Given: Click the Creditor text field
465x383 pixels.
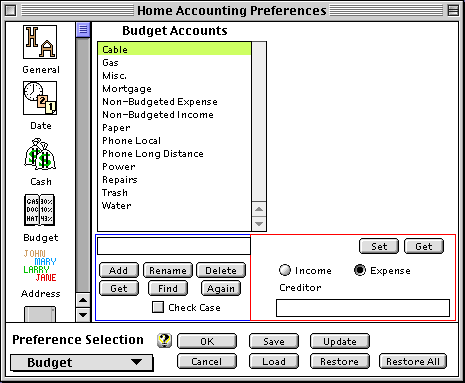Looking at the screenshot, I should pyautogui.click(x=363, y=308).
